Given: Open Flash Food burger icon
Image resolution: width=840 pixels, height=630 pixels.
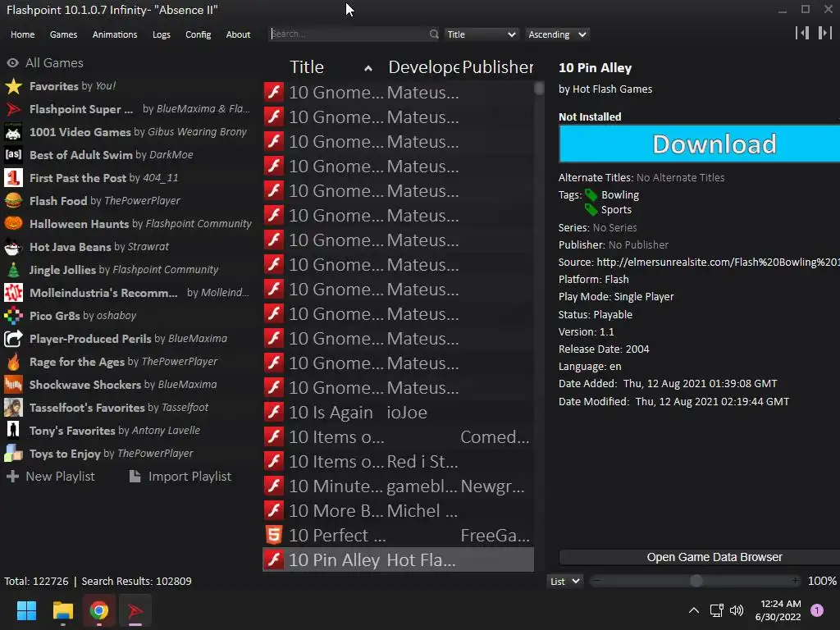Looking at the screenshot, I should [x=13, y=201].
